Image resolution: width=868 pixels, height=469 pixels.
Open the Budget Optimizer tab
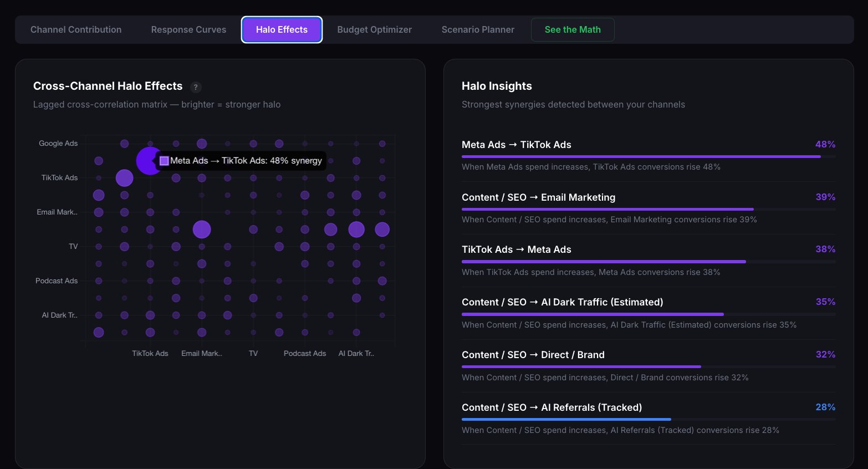coord(374,29)
